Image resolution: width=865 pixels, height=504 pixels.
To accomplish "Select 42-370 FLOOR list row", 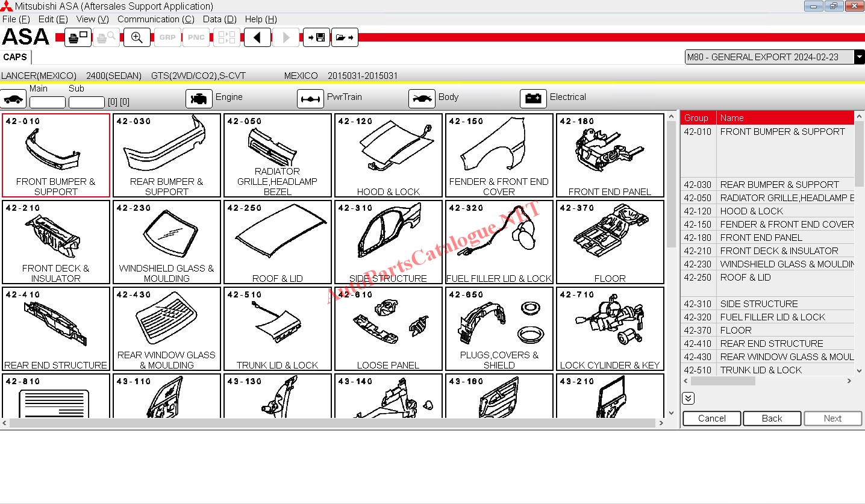I will [767, 331].
